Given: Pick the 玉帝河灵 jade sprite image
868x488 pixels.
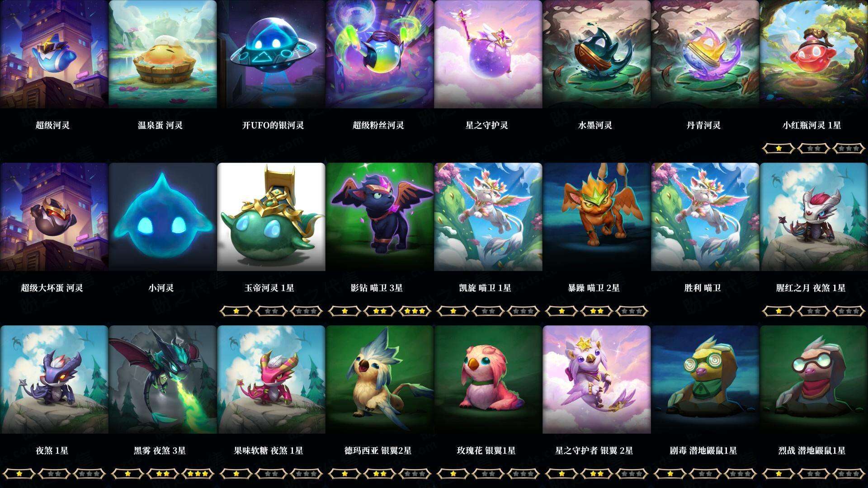Looking at the screenshot, I should (271, 217).
